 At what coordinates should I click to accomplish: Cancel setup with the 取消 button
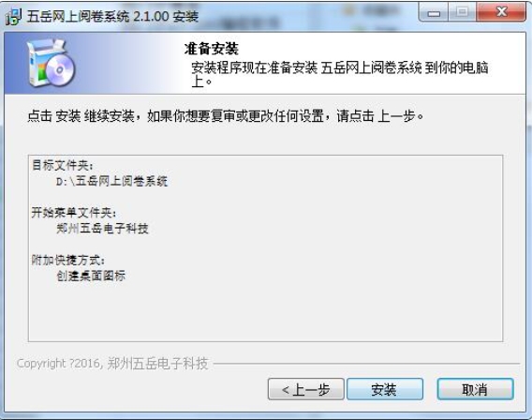pyautogui.click(x=475, y=389)
